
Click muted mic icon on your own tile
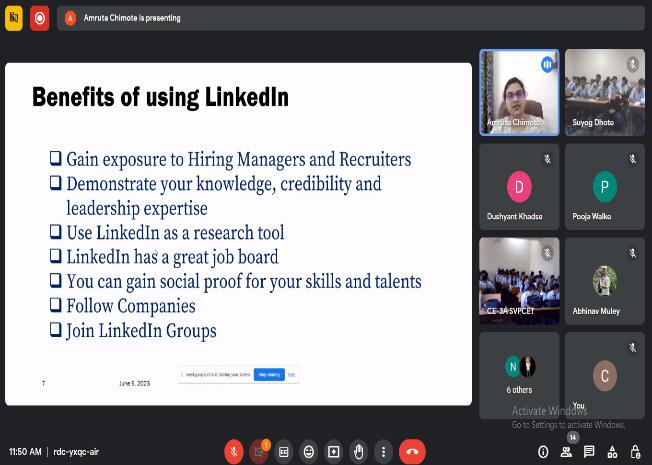632,347
